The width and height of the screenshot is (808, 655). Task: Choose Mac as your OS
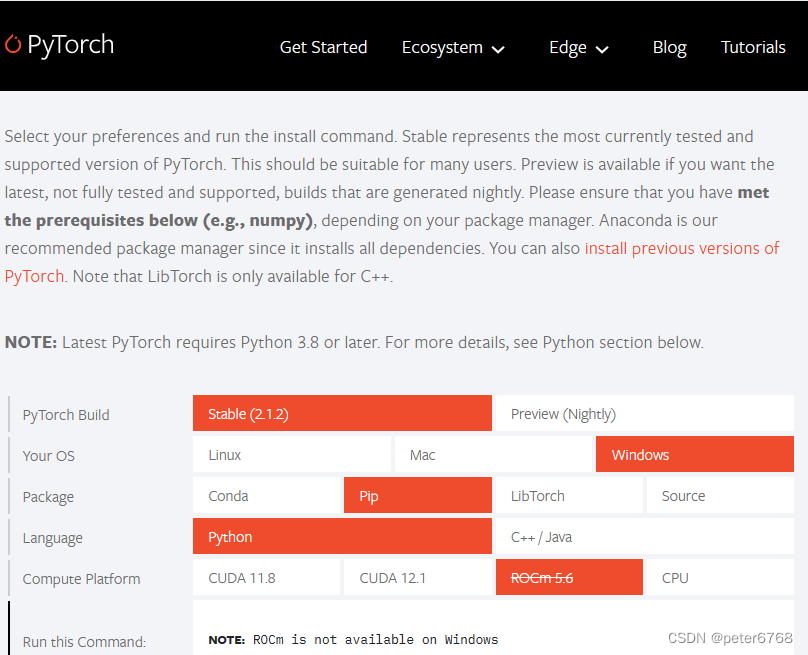[493, 455]
